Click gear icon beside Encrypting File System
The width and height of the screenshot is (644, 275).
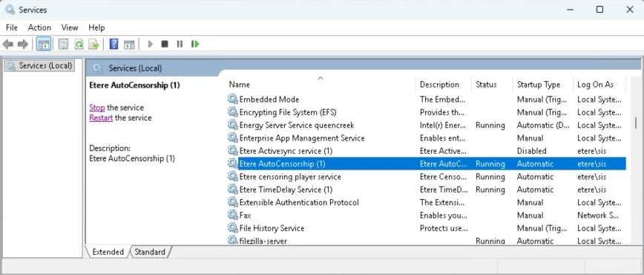point(233,112)
